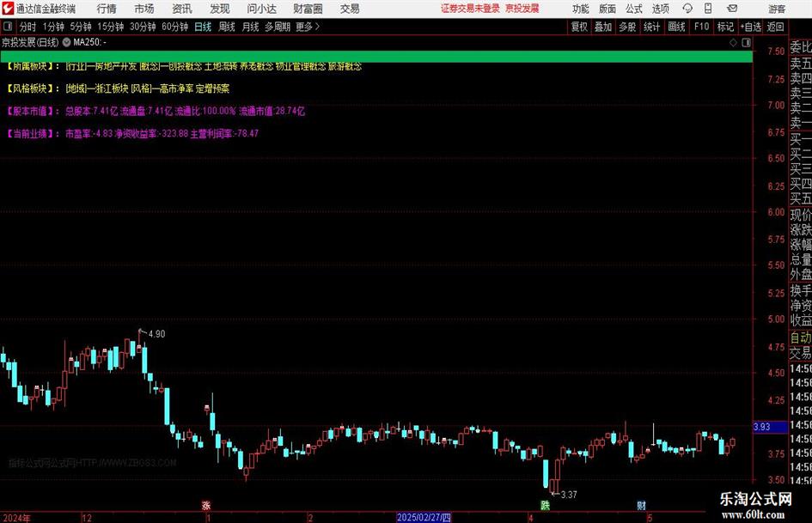Image resolution: width=812 pixels, height=523 pixels.
Task: Click the 游客 guest account label
Action: (x=776, y=9)
